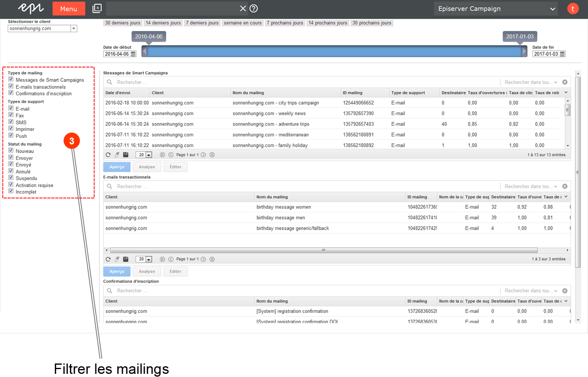Select the 30 prochains jours range
588x377 pixels.
[371, 23]
